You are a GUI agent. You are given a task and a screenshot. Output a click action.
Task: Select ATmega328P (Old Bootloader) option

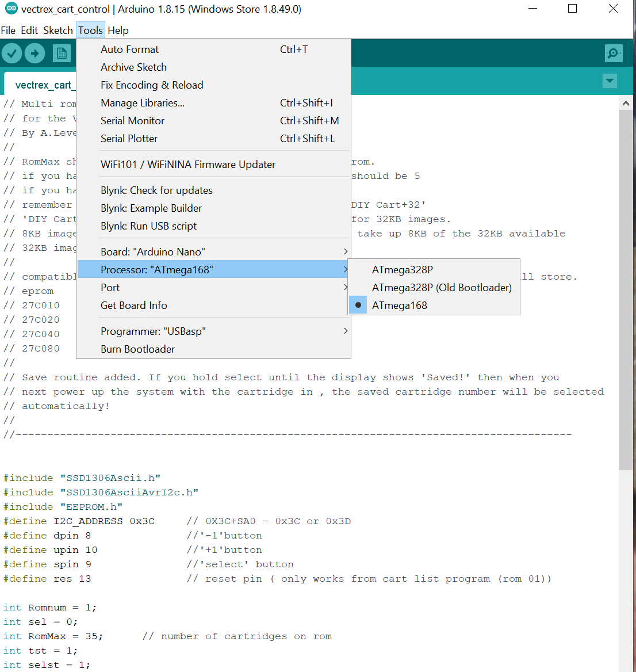click(x=434, y=288)
